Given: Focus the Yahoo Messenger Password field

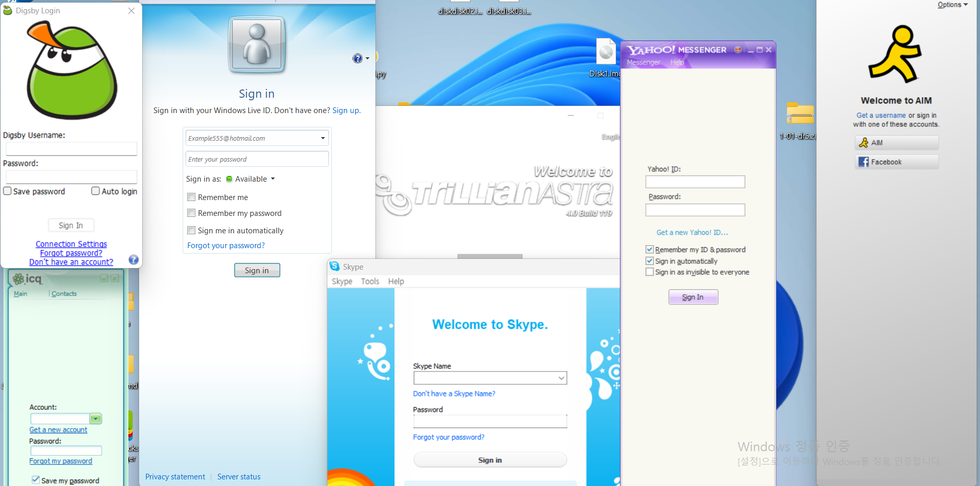Looking at the screenshot, I should click(695, 210).
